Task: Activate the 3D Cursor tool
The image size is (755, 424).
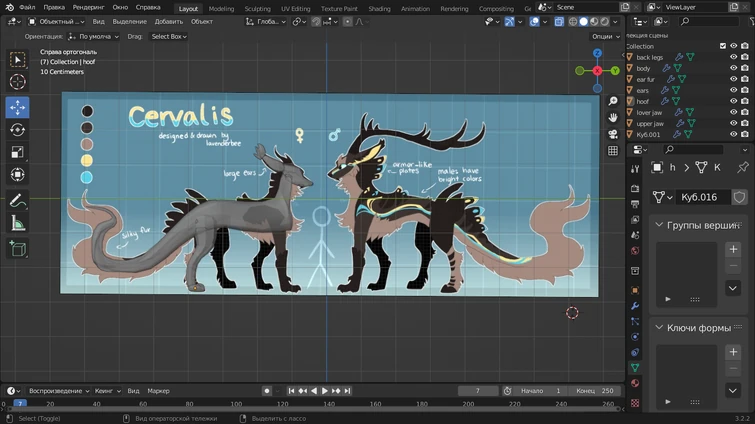Action: 17,82
